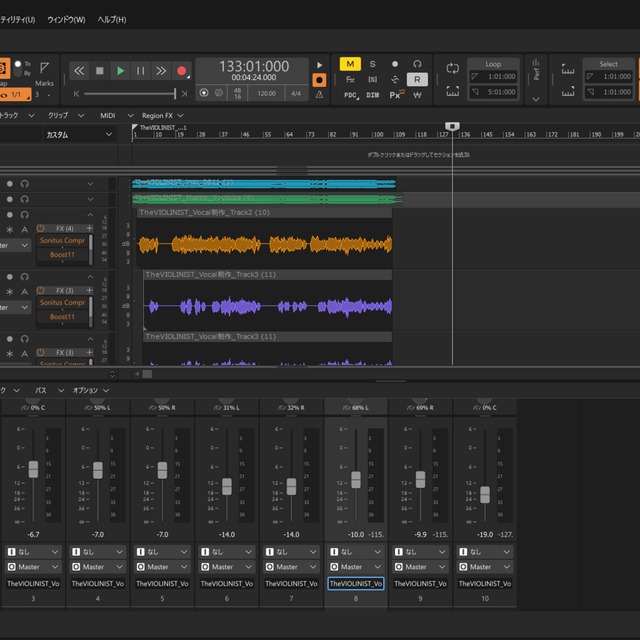Toggle the R global read automation button
Image resolution: width=640 pixels, height=640 pixels.
click(x=417, y=79)
